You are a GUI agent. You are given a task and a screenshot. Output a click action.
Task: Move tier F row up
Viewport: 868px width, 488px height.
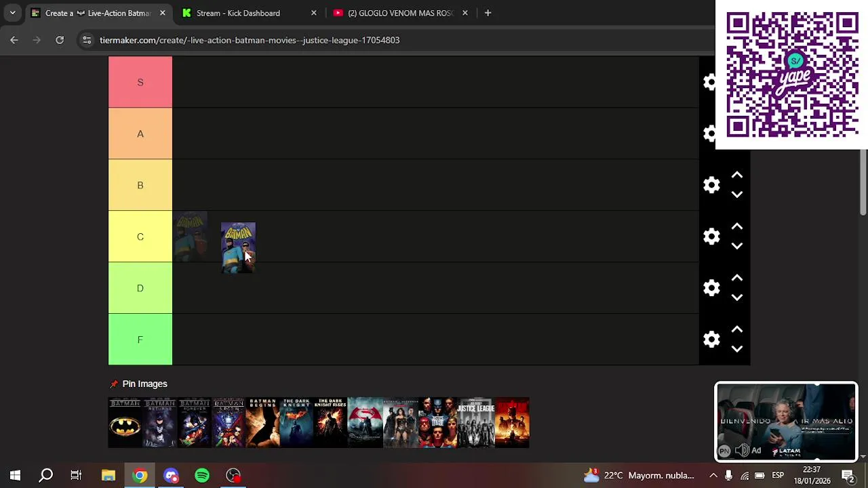[737, 330]
